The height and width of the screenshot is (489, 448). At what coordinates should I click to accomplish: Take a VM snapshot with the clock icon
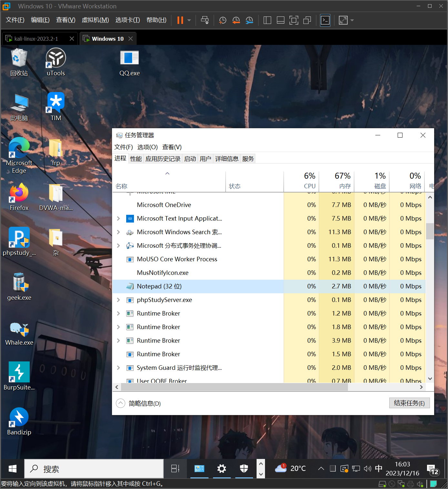(x=222, y=20)
